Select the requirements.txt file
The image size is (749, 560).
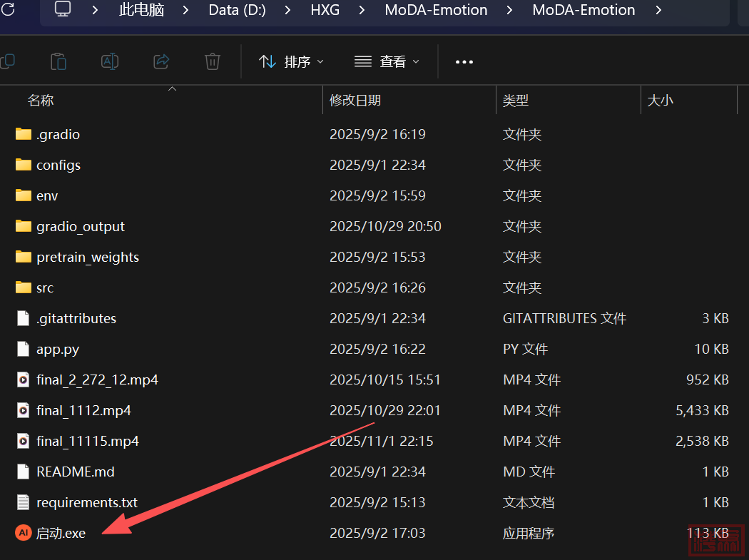pos(87,502)
